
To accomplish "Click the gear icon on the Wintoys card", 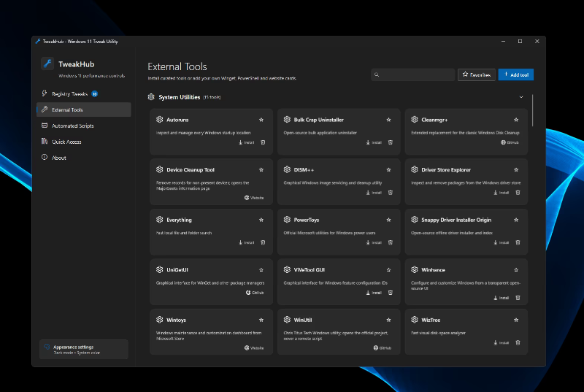I will tap(159, 320).
